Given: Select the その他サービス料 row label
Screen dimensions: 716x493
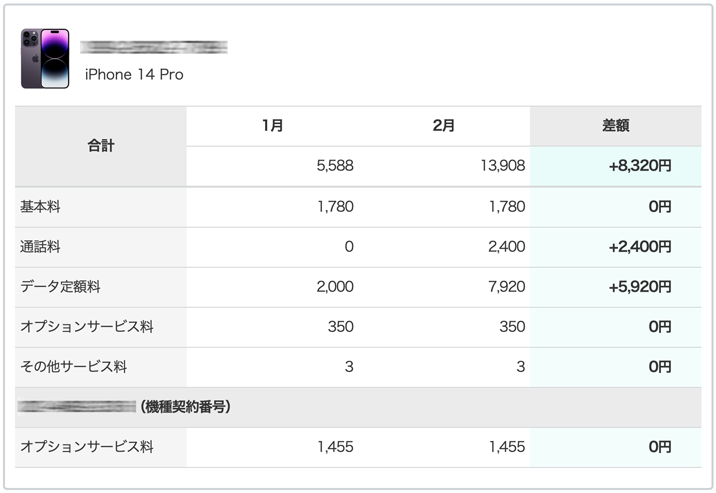Looking at the screenshot, I should 73,367.
